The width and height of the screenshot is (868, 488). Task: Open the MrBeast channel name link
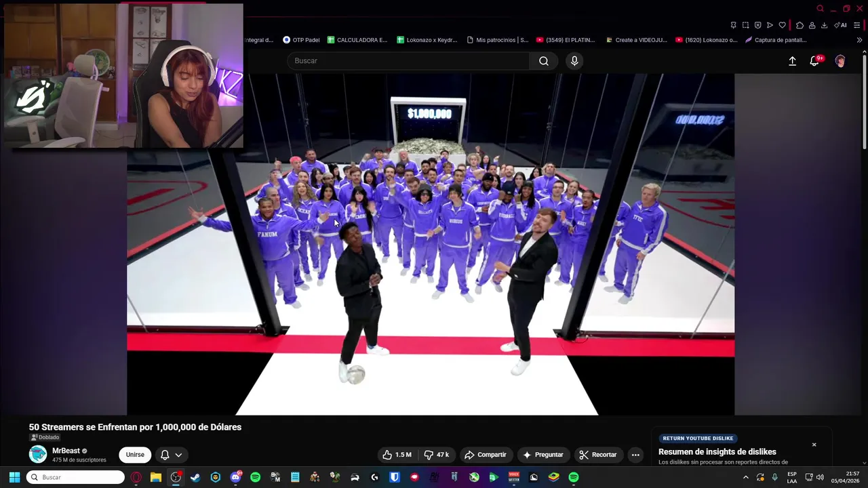point(66,451)
